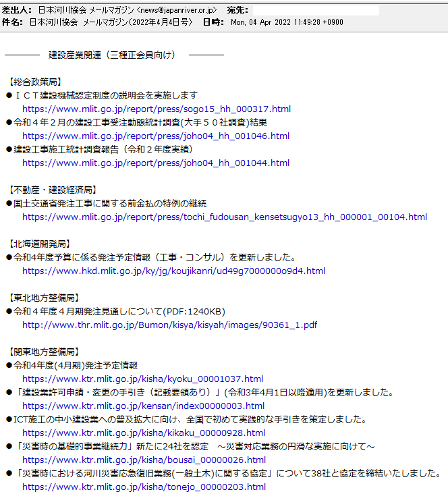This screenshot has width=448, height=494.
Task: Click the 【不動産・建設経済局】 heading
Action: coord(53,190)
